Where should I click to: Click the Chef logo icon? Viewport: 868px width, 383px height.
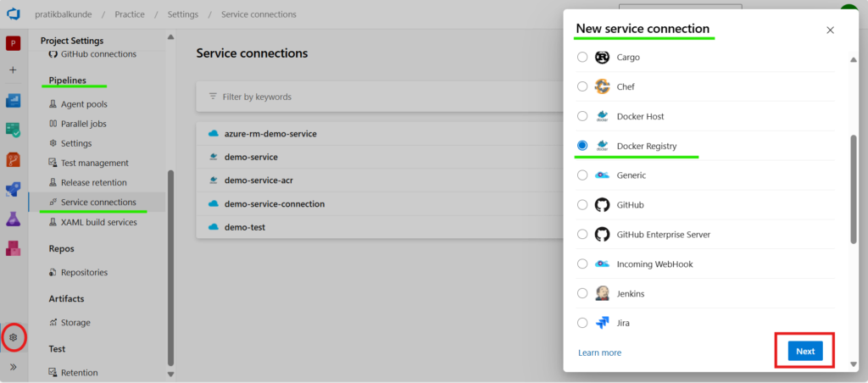point(603,87)
